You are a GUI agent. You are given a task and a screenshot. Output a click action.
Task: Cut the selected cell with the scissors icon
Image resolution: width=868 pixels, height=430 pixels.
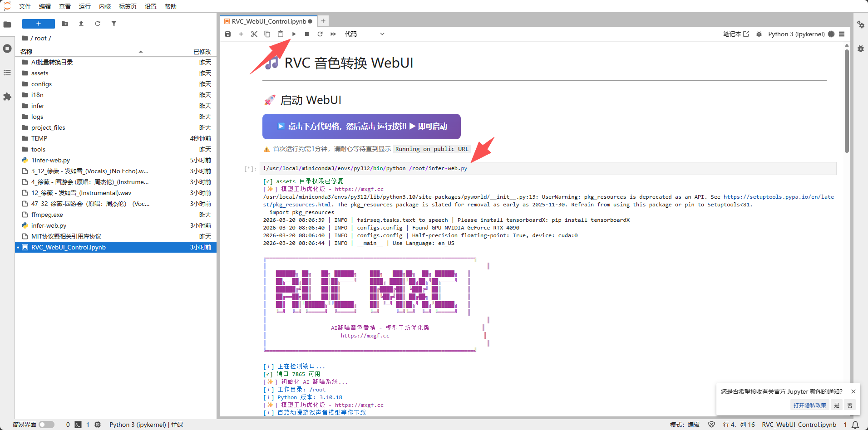click(254, 34)
